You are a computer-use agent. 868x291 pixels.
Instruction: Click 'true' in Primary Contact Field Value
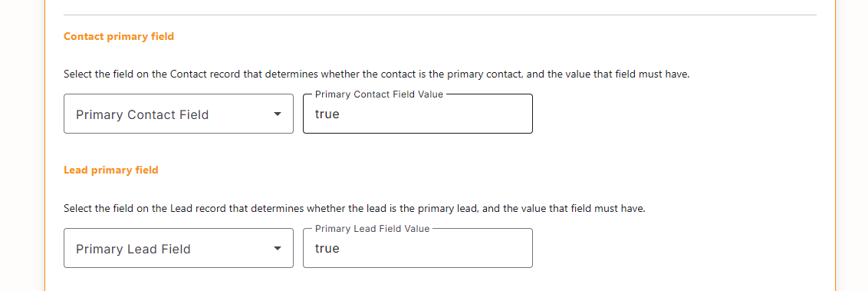(327, 114)
